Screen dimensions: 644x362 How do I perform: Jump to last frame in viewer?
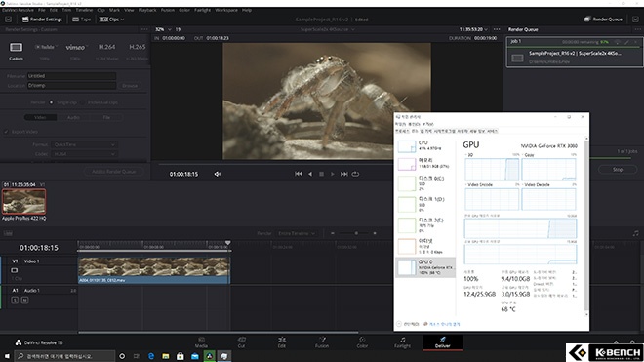point(344,174)
